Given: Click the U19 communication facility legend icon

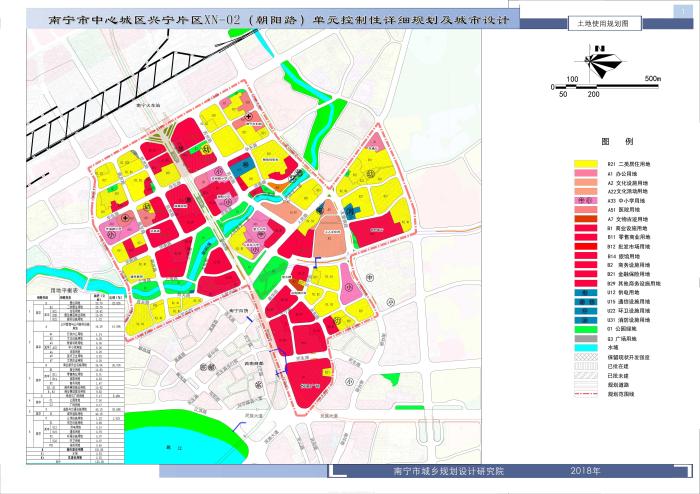Looking at the screenshot, I should click(x=586, y=301).
